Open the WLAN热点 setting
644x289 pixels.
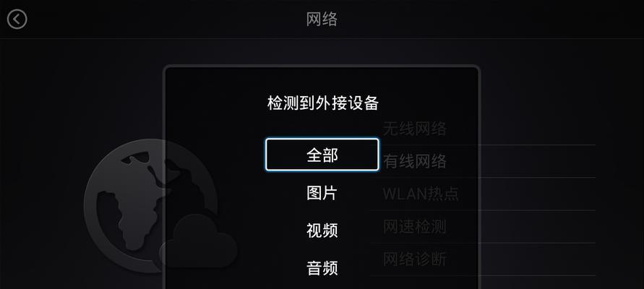point(421,194)
